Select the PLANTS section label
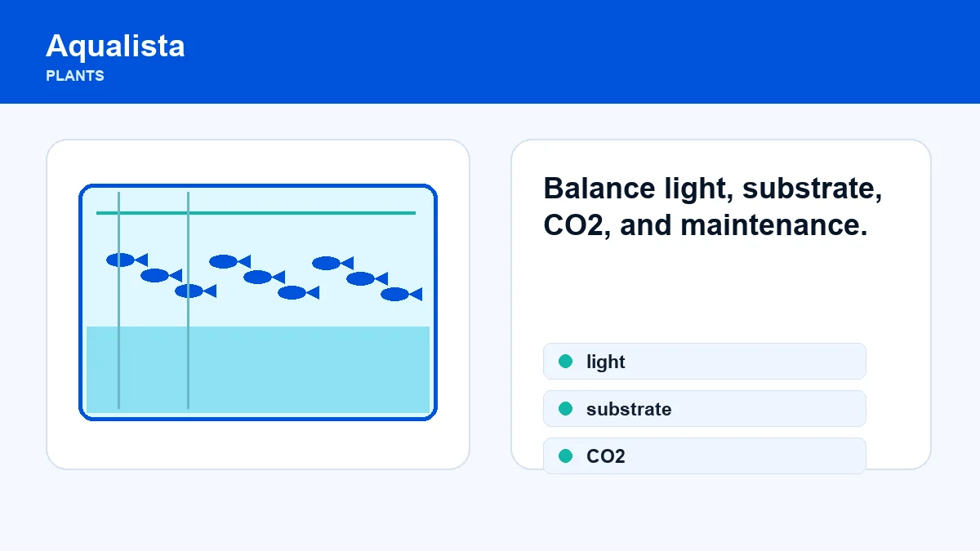The image size is (980, 551). point(75,76)
